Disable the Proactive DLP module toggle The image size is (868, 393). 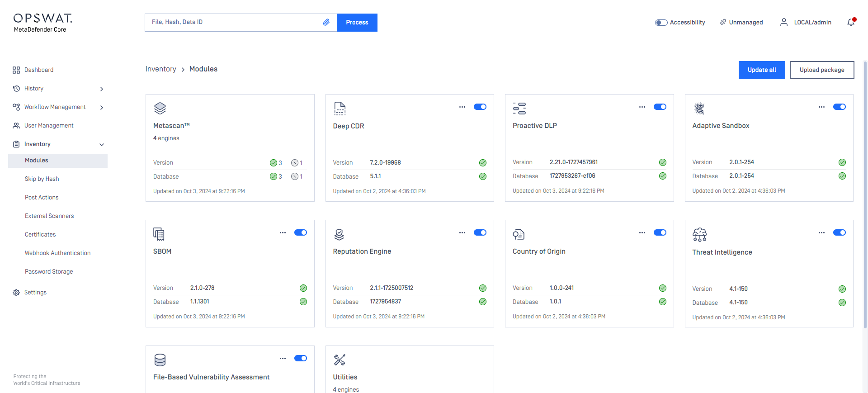pyautogui.click(x=660, y=107)
